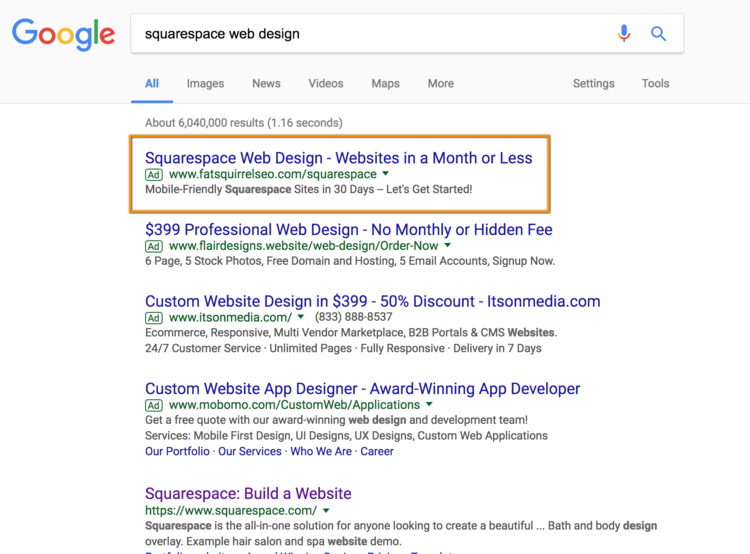Viewport: 750px width, 554px height.
Task: Click the Google logo
Action: pyautogui.click(x=63, y=34)
